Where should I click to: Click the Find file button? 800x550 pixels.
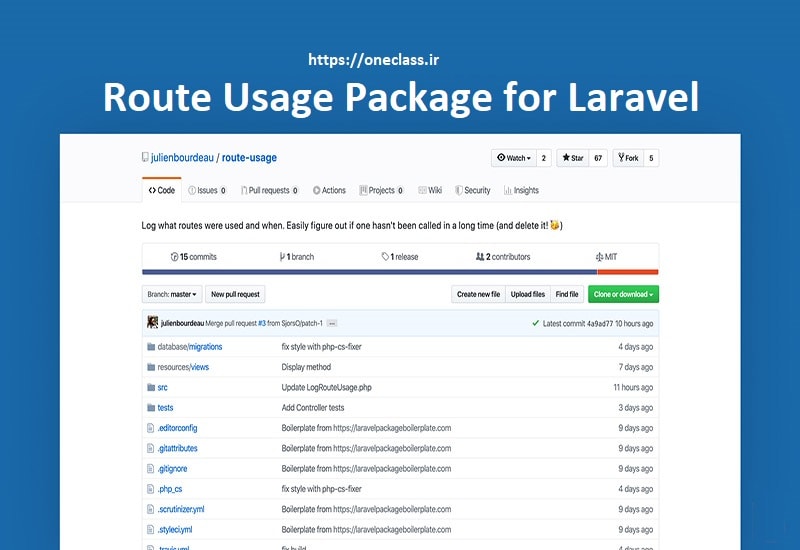[x=567, y=294]
